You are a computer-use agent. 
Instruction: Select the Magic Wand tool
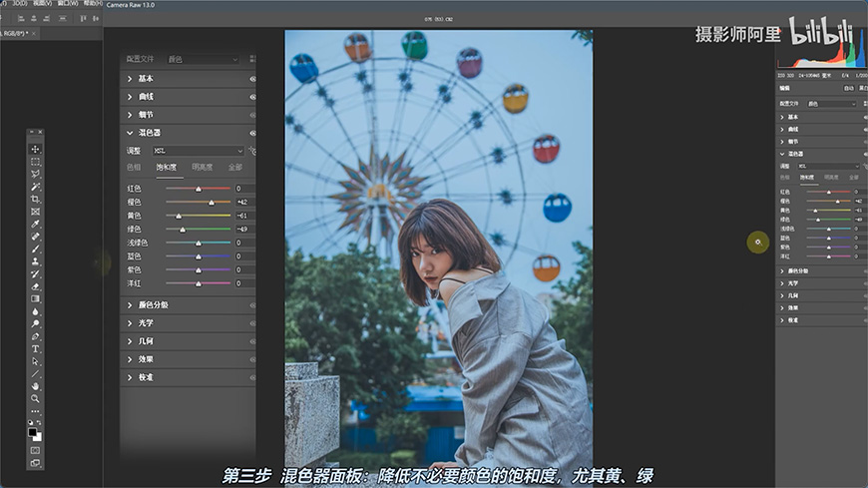coord(36,187)
